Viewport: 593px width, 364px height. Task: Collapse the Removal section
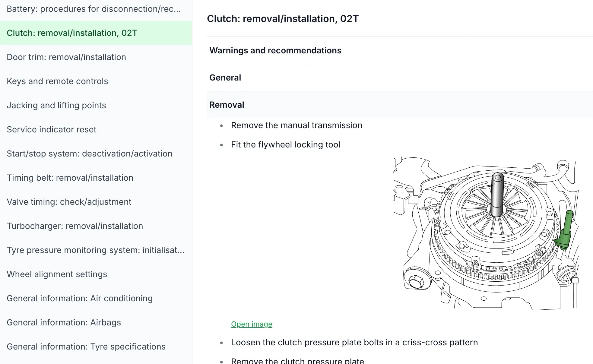400,105
